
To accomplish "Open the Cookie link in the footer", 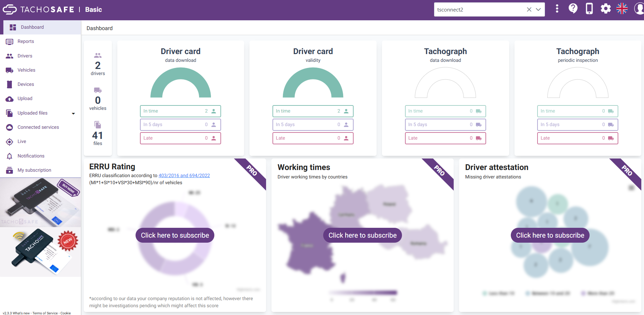I will (66, 313).
